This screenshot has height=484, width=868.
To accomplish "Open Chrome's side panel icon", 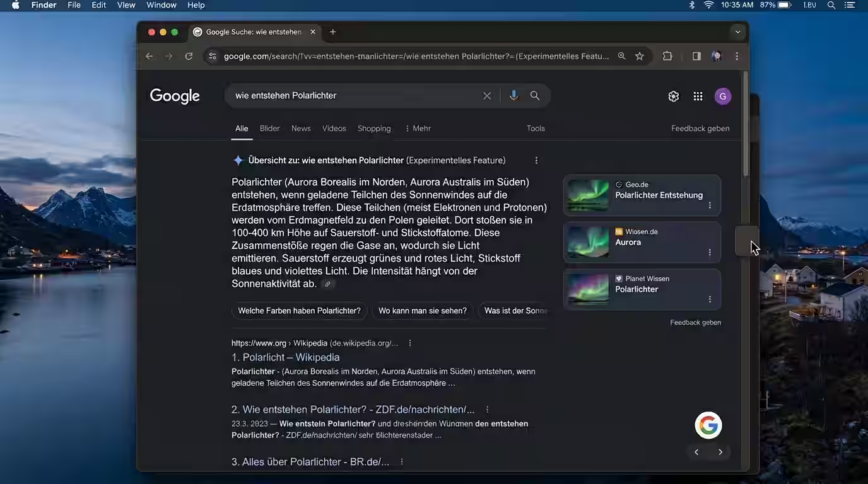I will click(696, 56).
